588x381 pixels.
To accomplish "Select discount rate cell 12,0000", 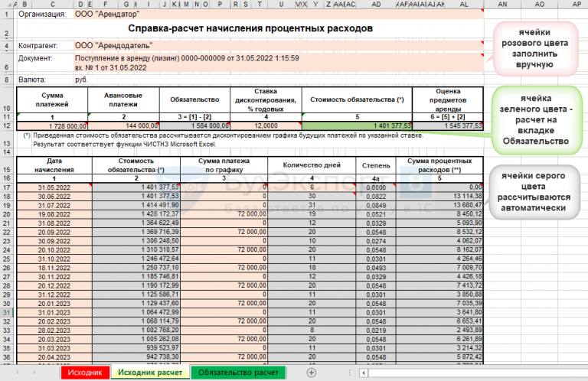I will pyautogui.click(x=266, y=126).
